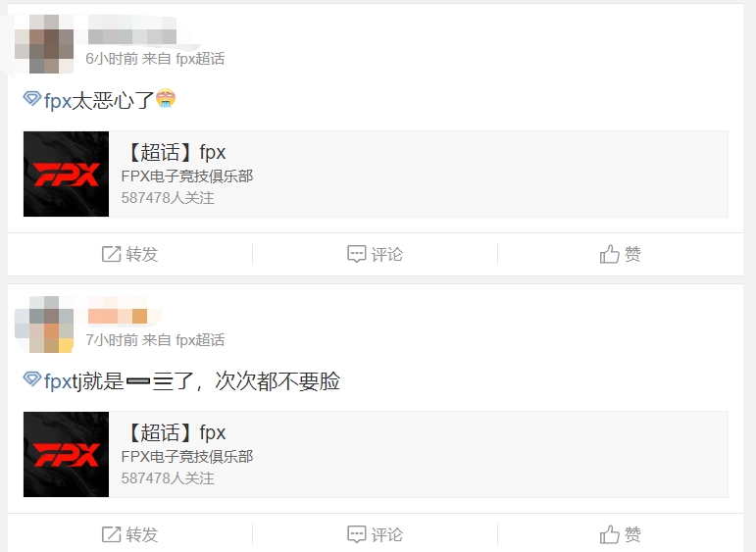Click 来自 fpx超话 source on 6小时前 post
Screen dimensions: 756x552
point(183,59)
